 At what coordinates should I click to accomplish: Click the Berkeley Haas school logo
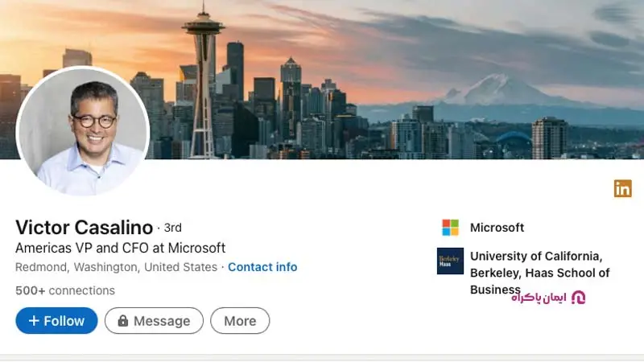[450, 261]
